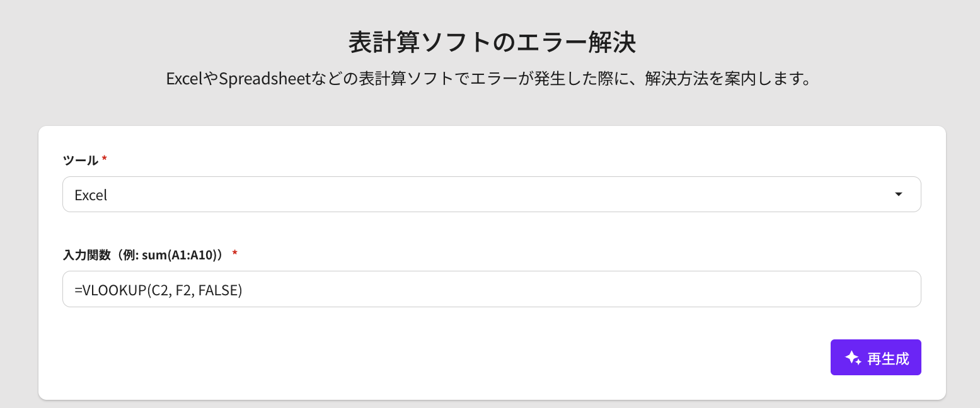Focus the 入力関数 formula input field
The width and height of the screenshot is (980, 408).
492,289
